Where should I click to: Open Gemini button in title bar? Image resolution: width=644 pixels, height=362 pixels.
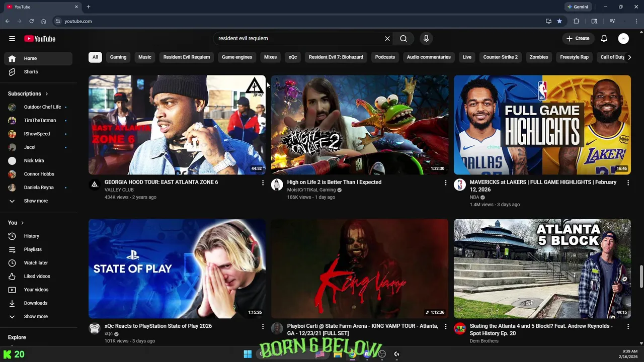click(578, 7)
